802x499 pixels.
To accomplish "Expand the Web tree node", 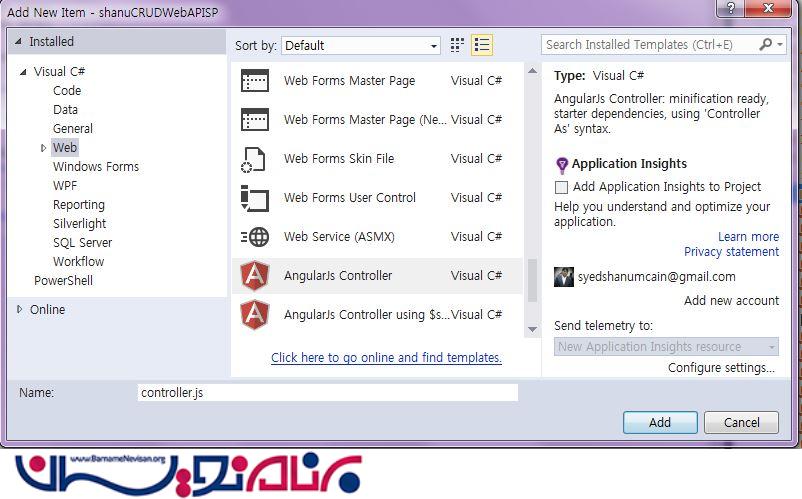I will 44,148.
